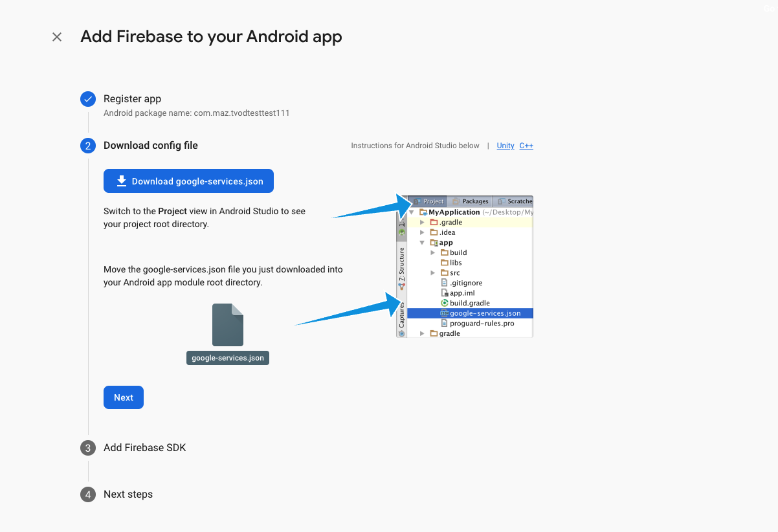Click Next to continue setup
This screenshot has width=778, height=532.
tap(124, 397)
